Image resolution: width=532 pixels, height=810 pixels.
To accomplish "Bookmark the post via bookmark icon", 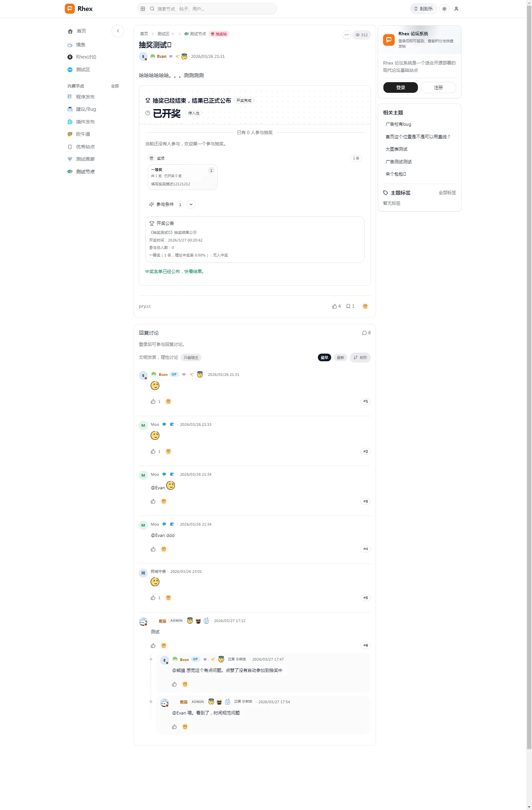I will click(350, 306).
